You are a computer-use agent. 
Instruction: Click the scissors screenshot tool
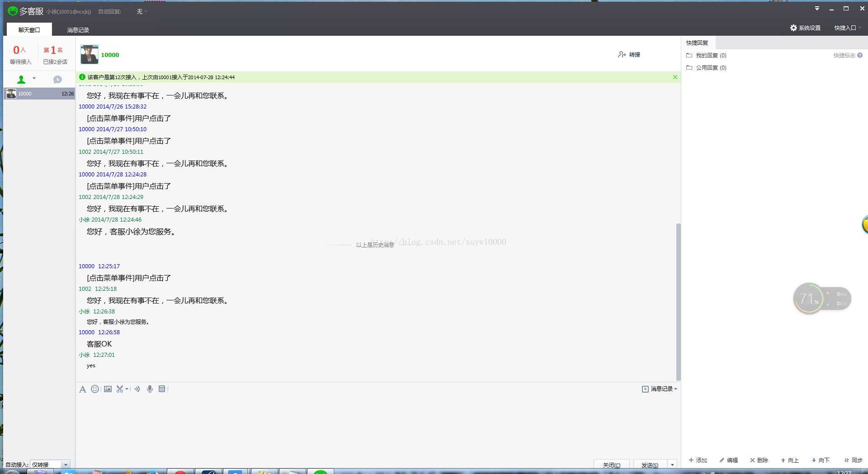click(x=120, y=389)
